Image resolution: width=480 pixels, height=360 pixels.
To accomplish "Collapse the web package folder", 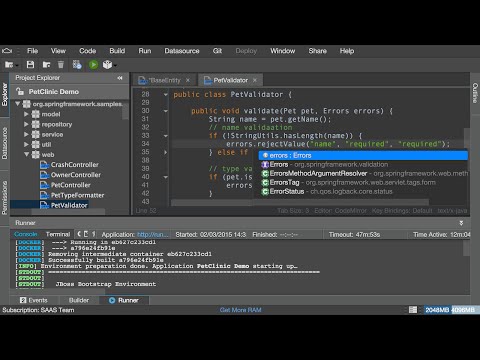I will coord(26,154).
